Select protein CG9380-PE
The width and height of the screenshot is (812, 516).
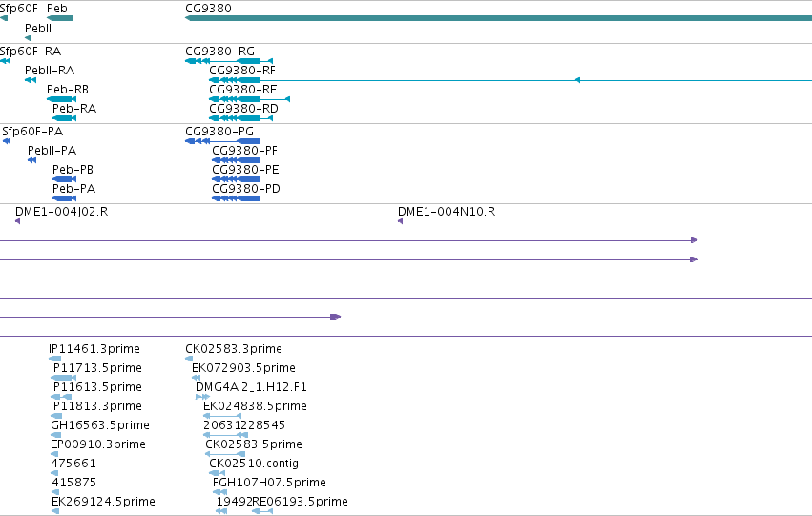[x=245, y=170]
